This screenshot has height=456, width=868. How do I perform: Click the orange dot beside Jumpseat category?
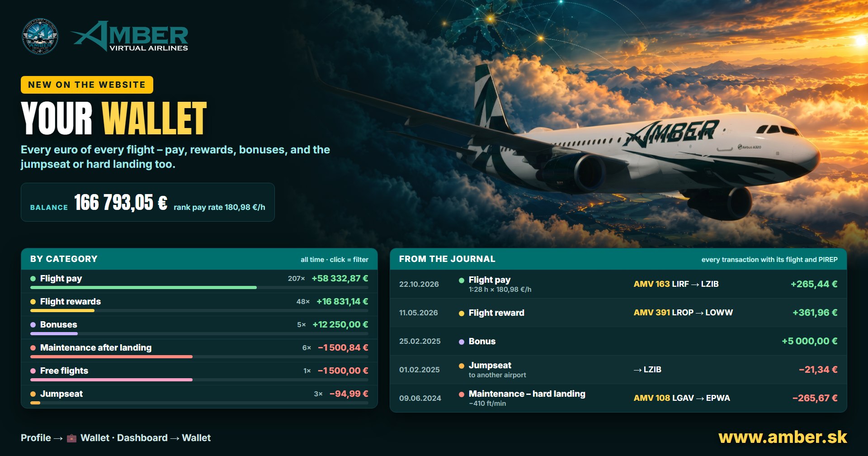[33, 394]
